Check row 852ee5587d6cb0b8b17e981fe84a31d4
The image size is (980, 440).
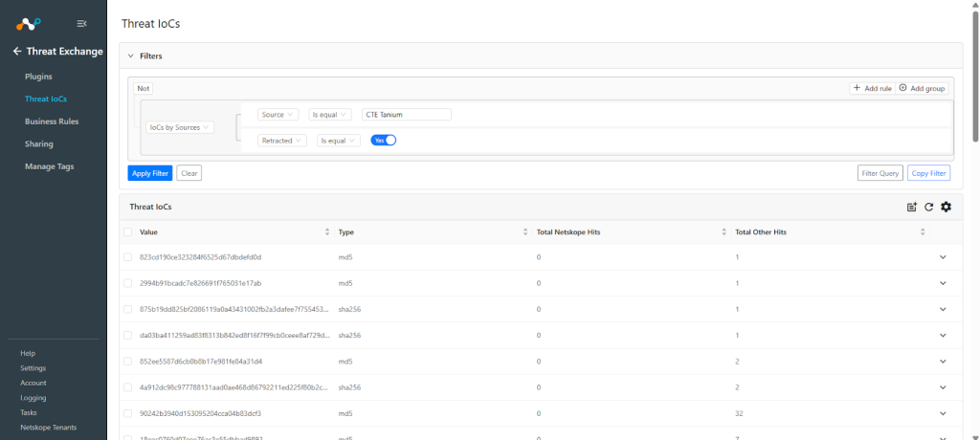point(127,362)
